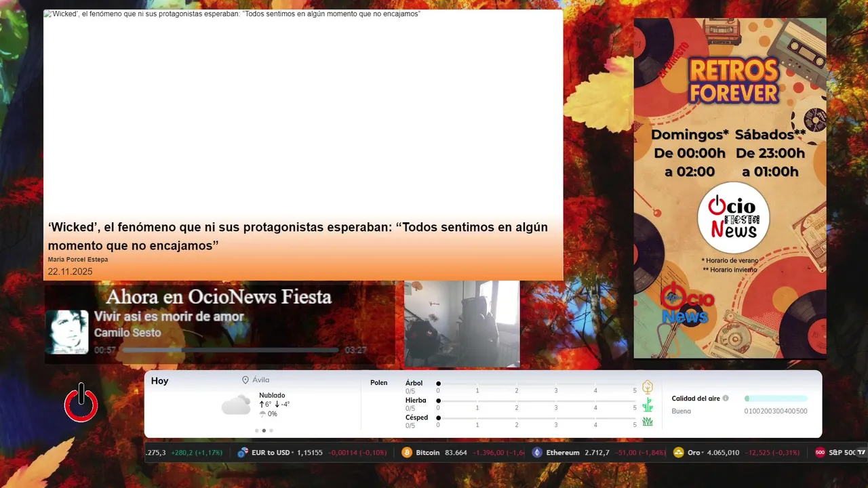Select the active middle carousel dot

[264, 430]
